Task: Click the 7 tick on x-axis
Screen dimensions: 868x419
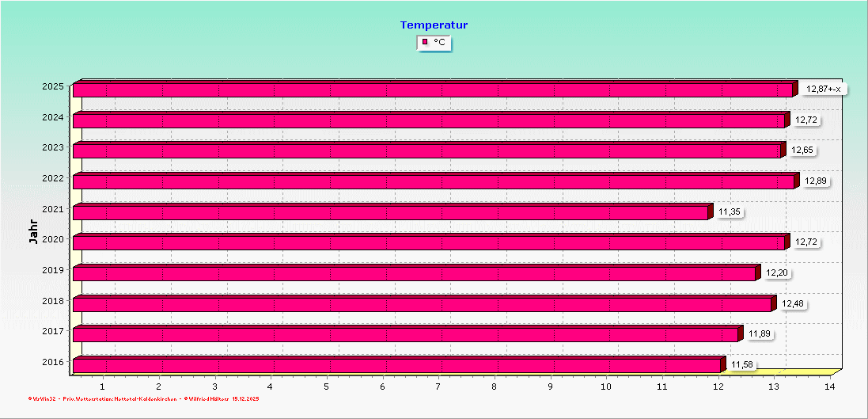Action: pyautogui.click(x=438, y=386)
